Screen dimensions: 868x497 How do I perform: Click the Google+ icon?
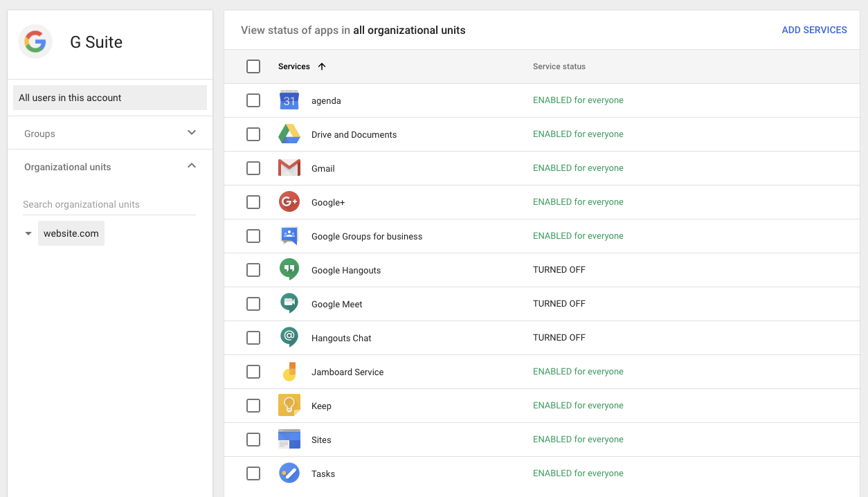(289, 202)
